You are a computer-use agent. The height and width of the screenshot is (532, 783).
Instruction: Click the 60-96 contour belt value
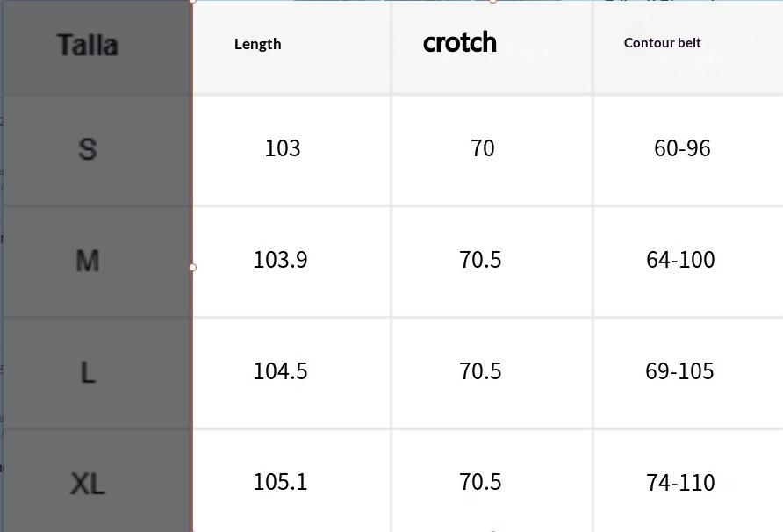tap(682, 148)
